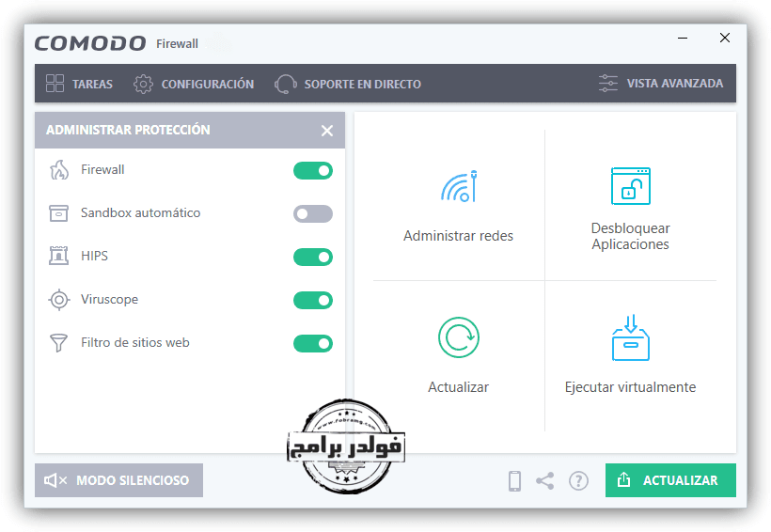Screen dimensions: 771x532
Task: Click the Ejecutar virtualmente box icon
Action: (631, 337)
